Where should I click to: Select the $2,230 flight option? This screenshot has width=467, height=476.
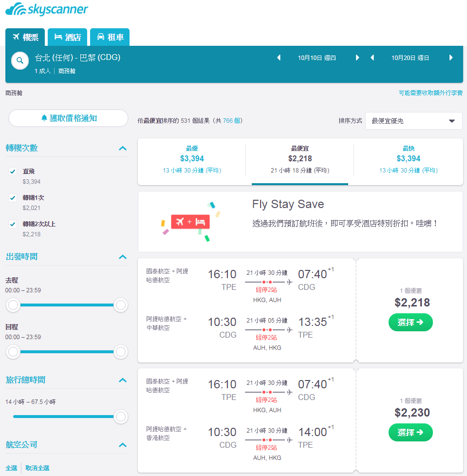pos(411,432)
